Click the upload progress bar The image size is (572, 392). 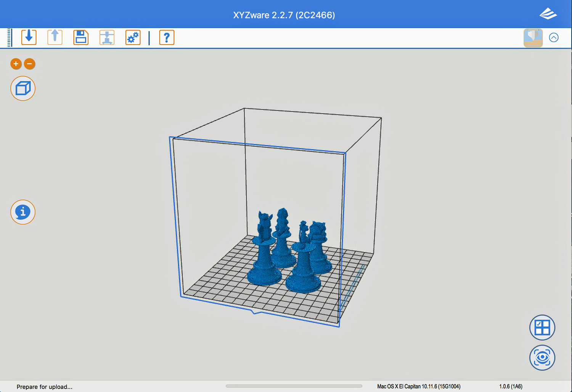[x=294, y=386]
